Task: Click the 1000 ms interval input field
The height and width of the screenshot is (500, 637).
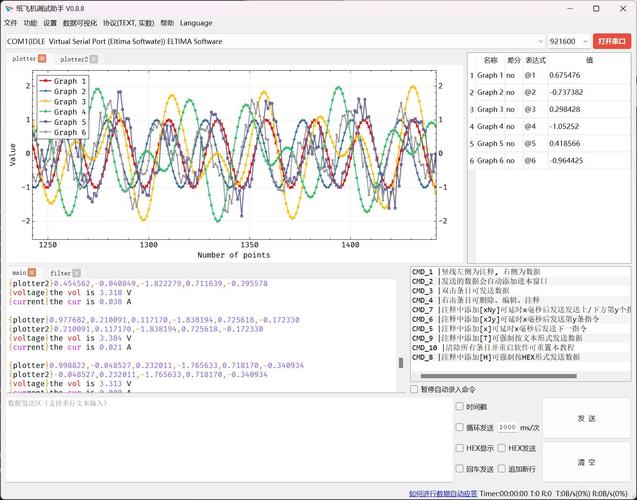Action: tap(507, 427)
